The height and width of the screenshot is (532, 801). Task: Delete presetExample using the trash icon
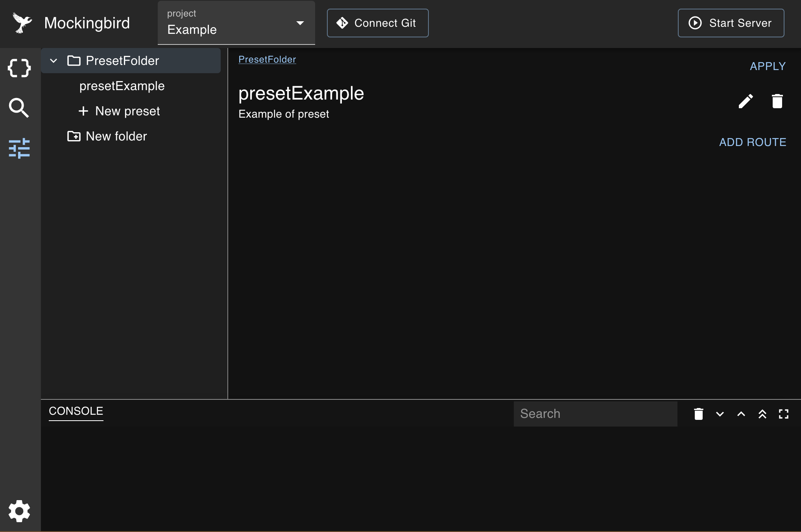click(x=777, y=101)
